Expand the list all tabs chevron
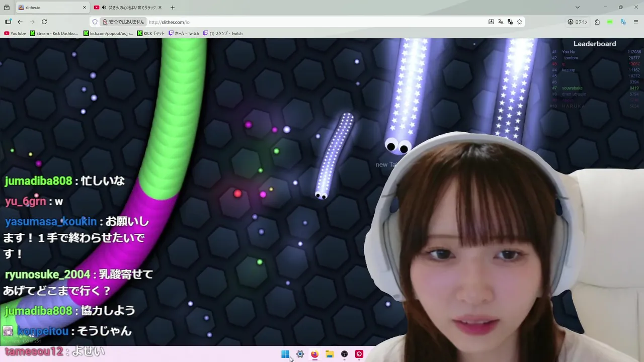This screenshot has height=362, width=644. (x=578, y=7)
